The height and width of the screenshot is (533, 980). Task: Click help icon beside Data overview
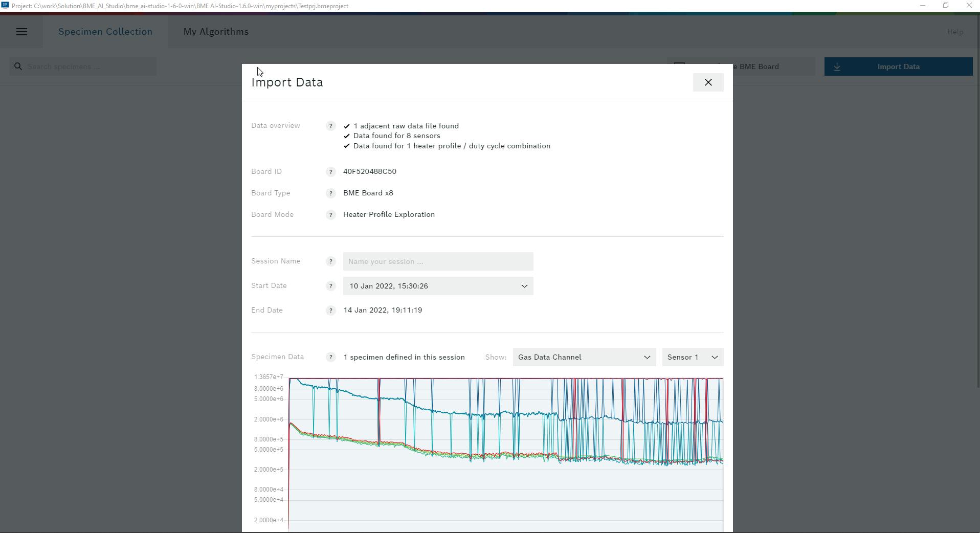(330, 126)
